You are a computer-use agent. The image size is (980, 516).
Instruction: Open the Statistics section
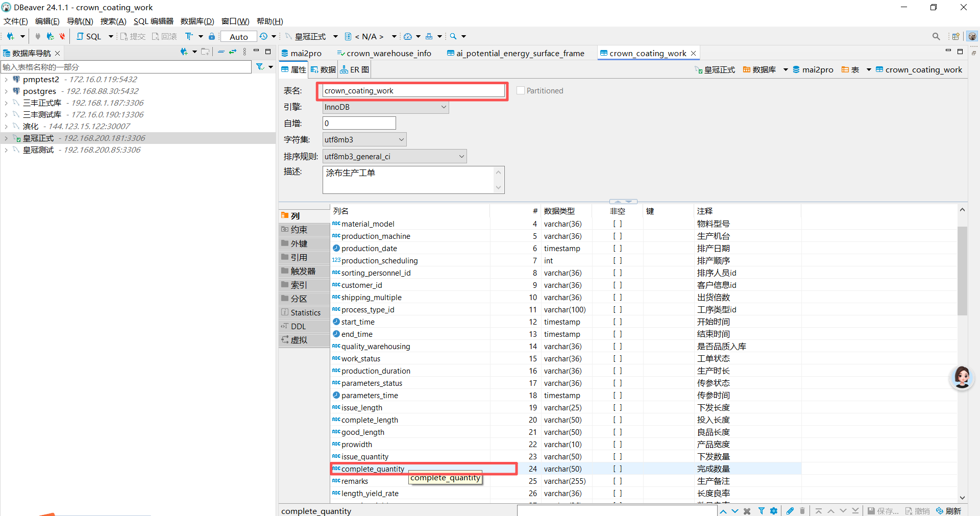(x=304, y=312)
